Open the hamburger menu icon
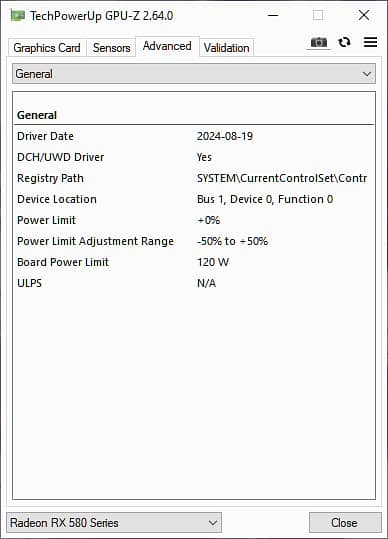Viewport: 388px width, 539px height. point(370,42)
